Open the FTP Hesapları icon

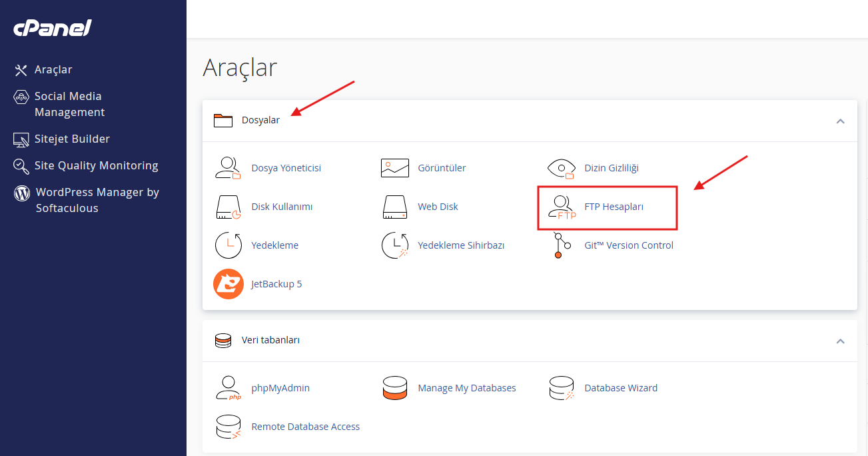(561, 207)
